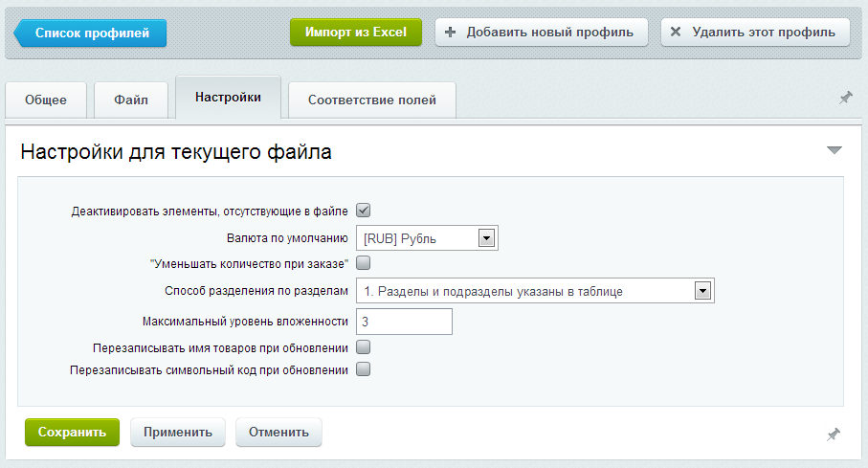Click the X icon in Удалить этот профиль
Viewport: 868px width, 468px height.
(x=676, y=32)
